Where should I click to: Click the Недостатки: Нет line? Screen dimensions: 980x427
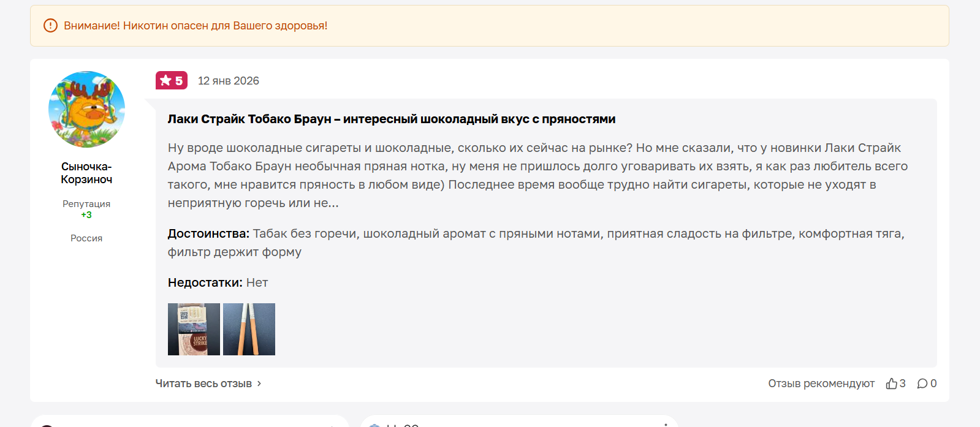(x=218, y=282)
